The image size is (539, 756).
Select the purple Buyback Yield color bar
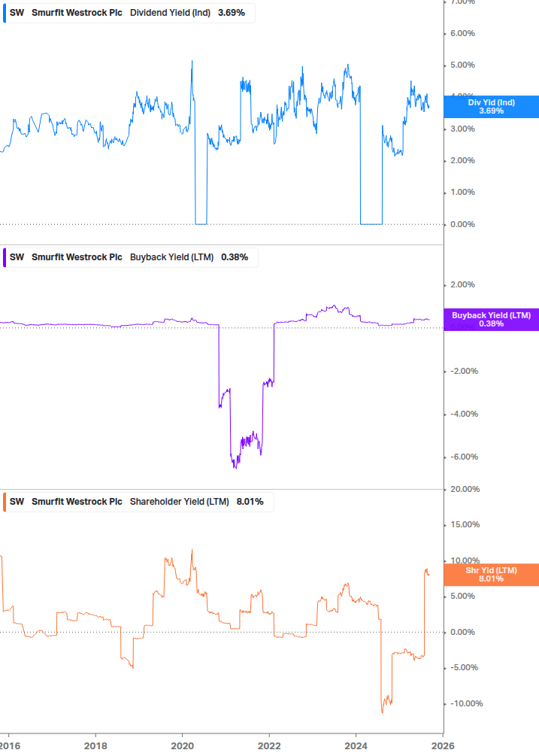(x=5, y=257)
